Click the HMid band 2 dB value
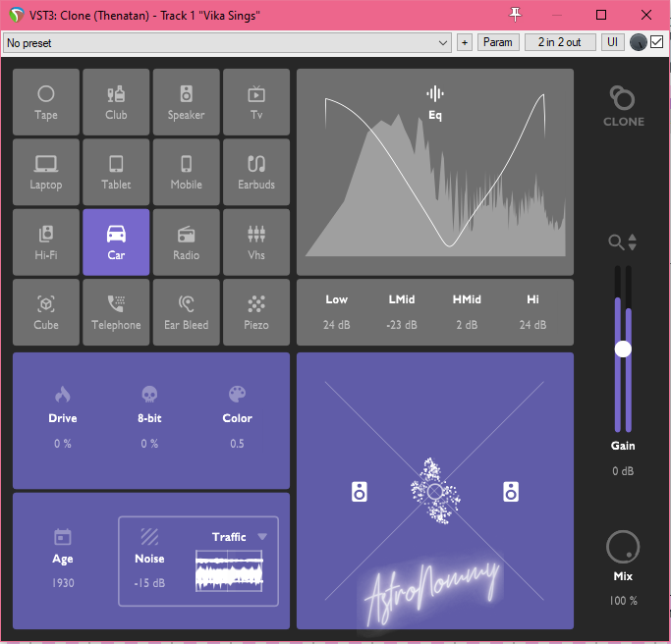This screenshot has height=644, width=671. [467, 325]
